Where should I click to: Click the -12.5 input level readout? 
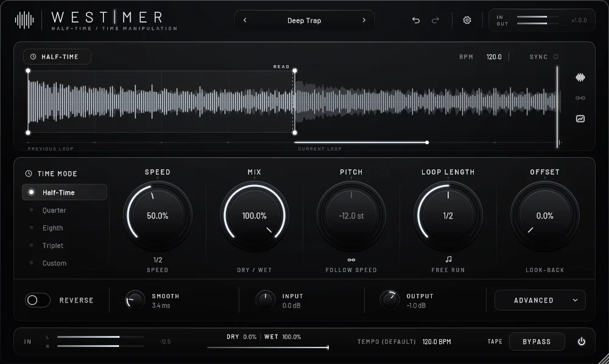(x=165, y=341)
